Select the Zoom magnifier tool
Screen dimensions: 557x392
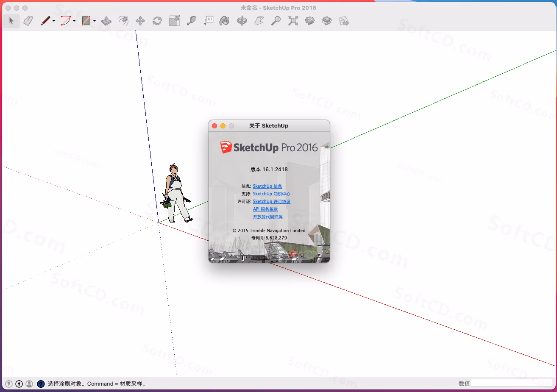276,21
